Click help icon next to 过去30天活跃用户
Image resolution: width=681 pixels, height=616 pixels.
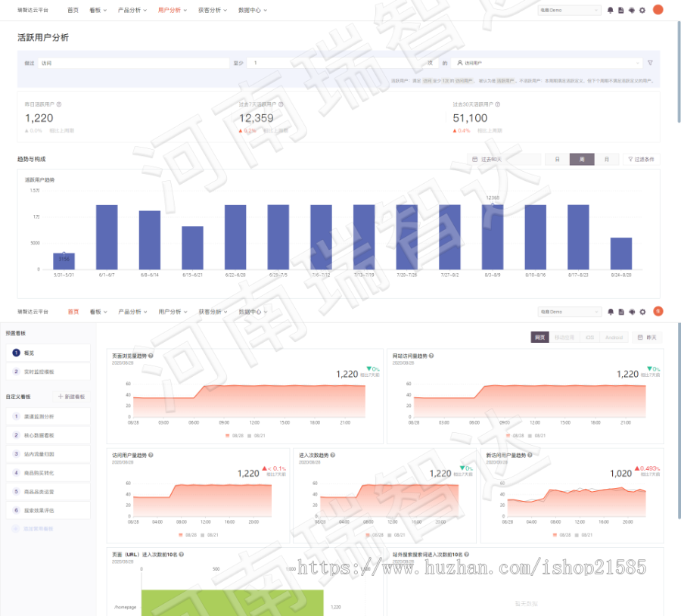click(x=498, y=104)
